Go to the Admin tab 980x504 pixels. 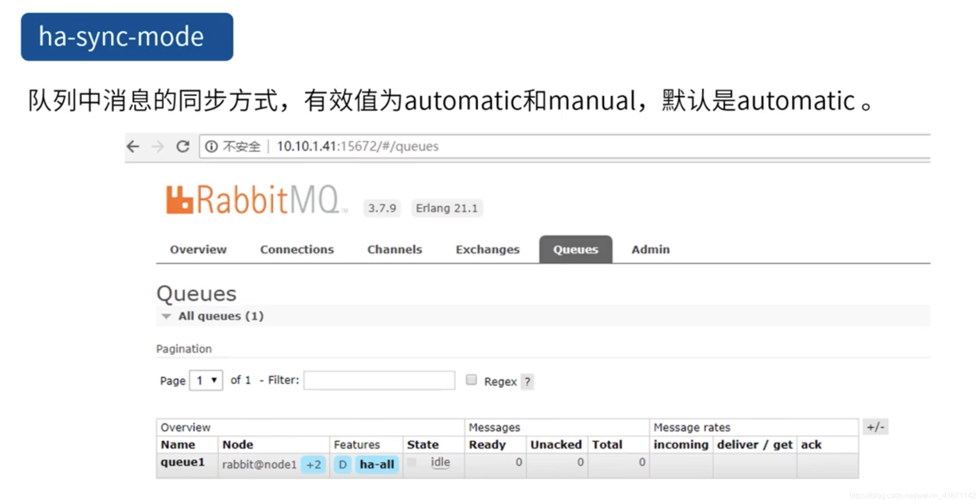[x=651, y=250]
